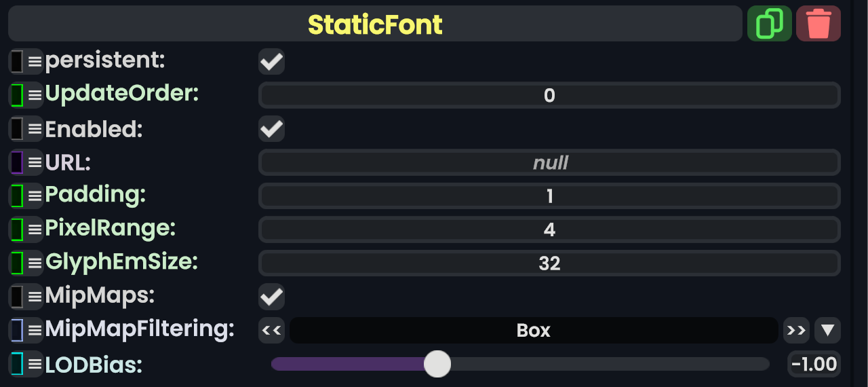Click the cyan field icon beside LODBias
This screenshot has height=387, width=868.
click(x=17, y=365)
